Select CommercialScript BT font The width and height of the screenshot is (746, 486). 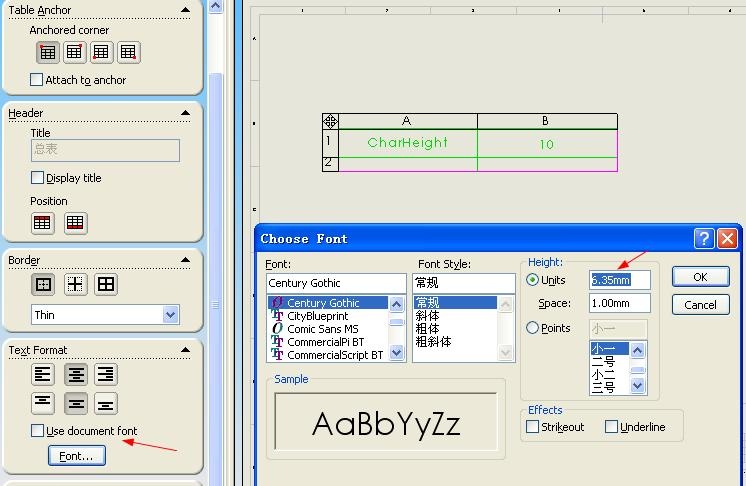click(328, 355)
